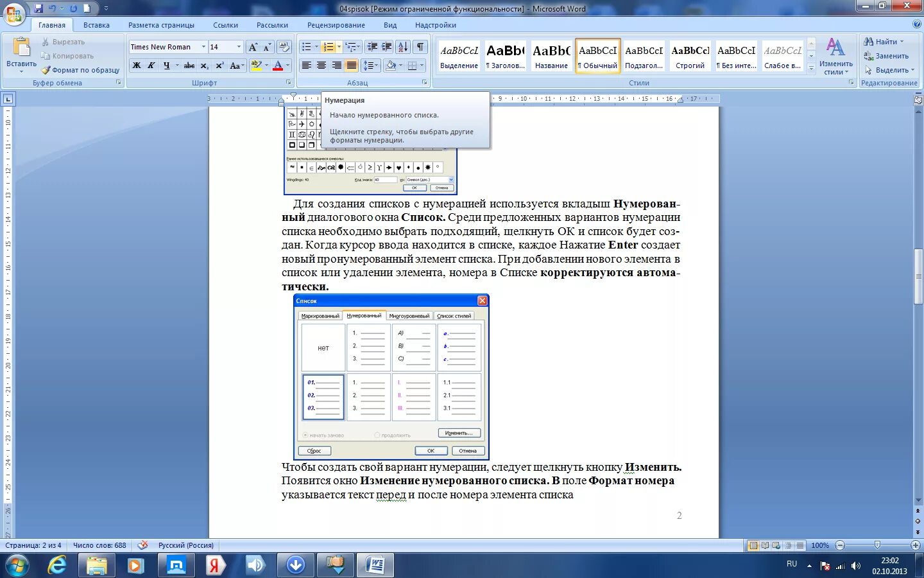
Task: Click the bulleted list icon
Action: pos(307,47)
